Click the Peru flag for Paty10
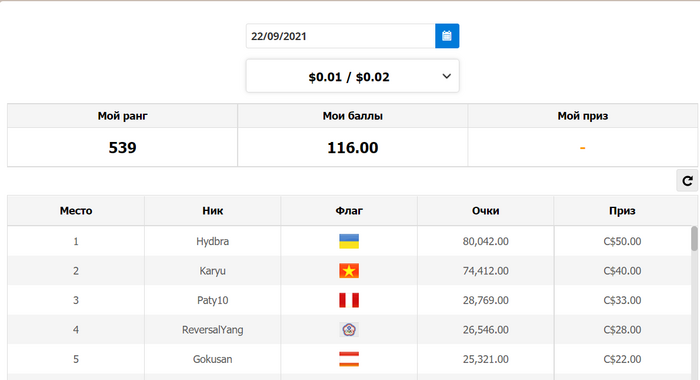Image resolution: width=700 pixels, height=380 pixels. (349, 300)
